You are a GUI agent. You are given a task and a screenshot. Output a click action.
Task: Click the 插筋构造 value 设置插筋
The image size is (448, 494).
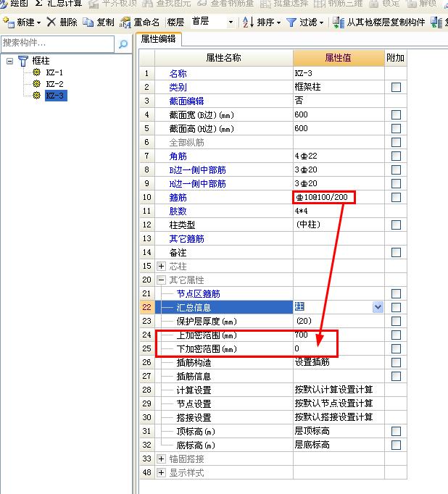[x=312, y=362]
